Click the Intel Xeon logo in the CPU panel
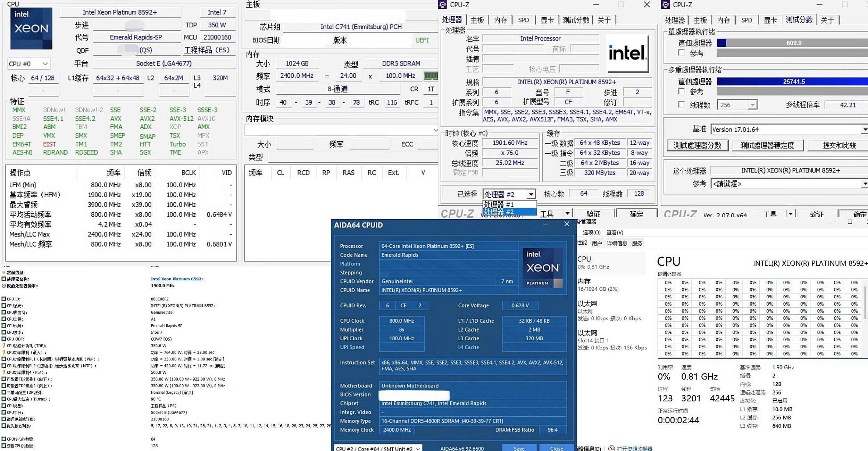 pyautogui.click(x=31, y=28)
